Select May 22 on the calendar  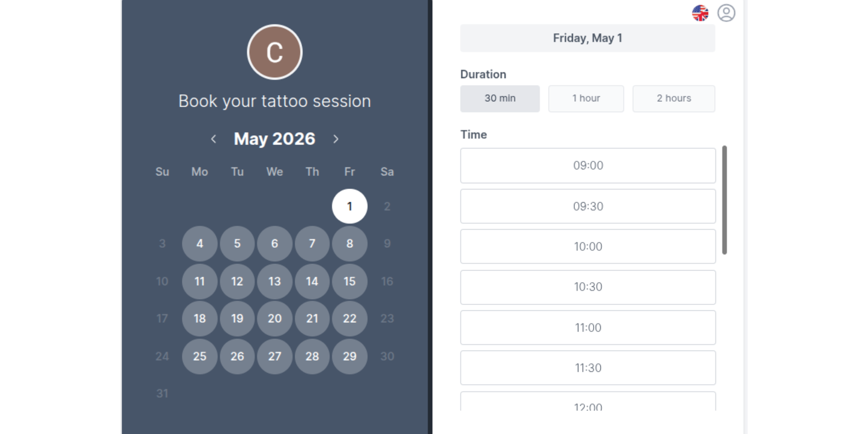pos(349,319)
